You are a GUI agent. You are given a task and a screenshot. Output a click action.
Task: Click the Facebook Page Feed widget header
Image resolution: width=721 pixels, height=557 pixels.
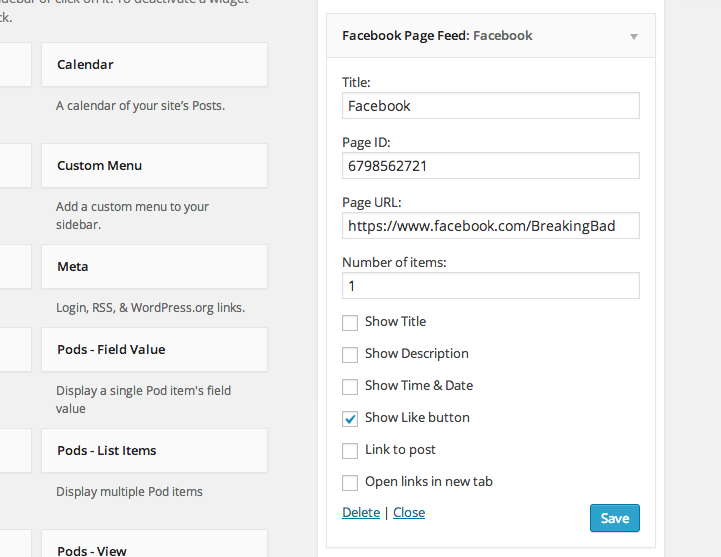tap(491, 36)
